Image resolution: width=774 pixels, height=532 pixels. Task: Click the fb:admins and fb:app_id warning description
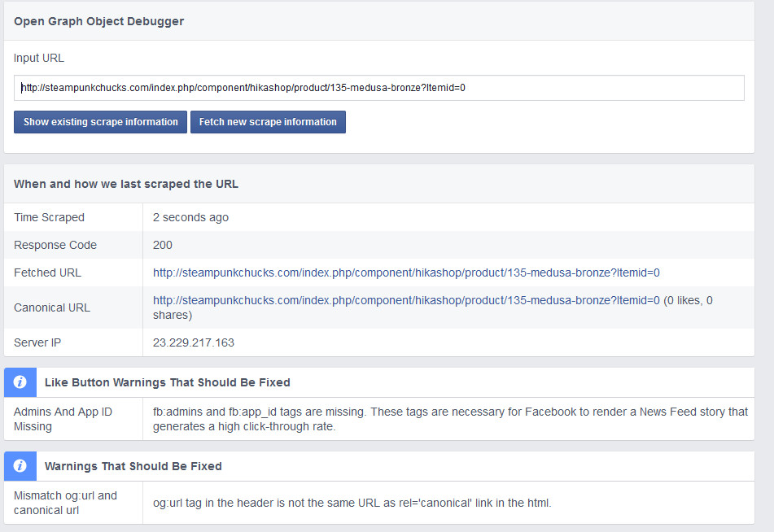click(x=450, y=419)
